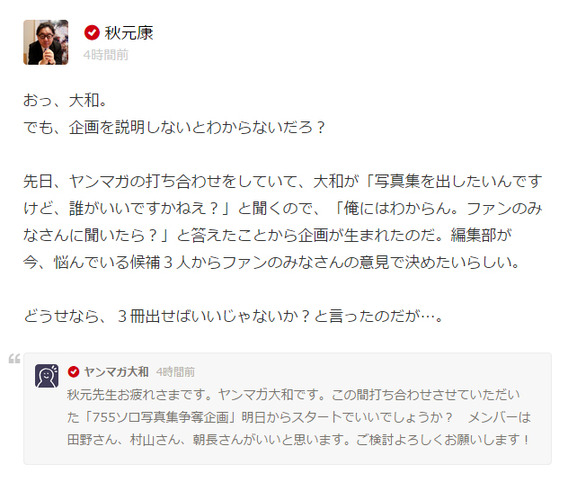Open 秋元康's profile photo
Screen dimensions: 568x500
46,42
